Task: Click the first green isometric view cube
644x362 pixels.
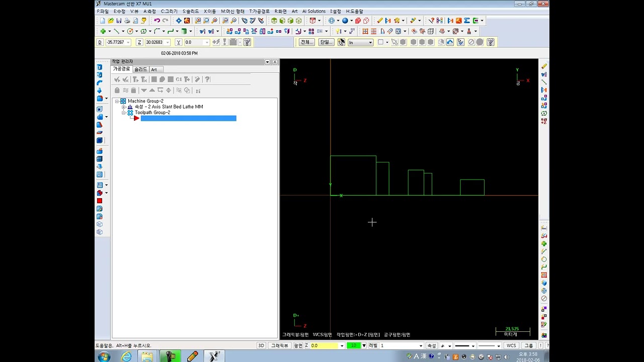Action: click(x=274, y=21)
